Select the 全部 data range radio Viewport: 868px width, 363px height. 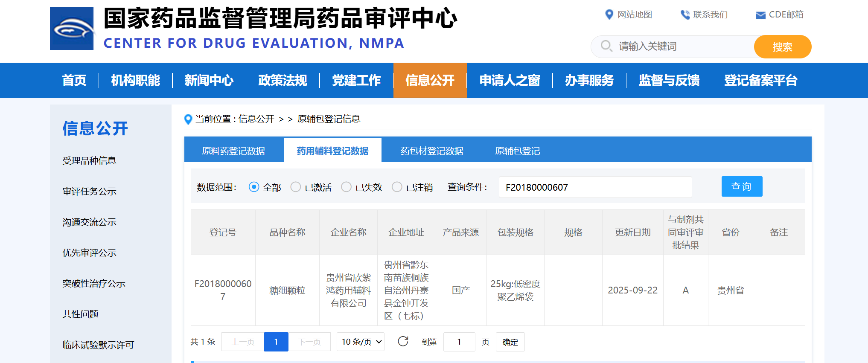tap(254, 187)
